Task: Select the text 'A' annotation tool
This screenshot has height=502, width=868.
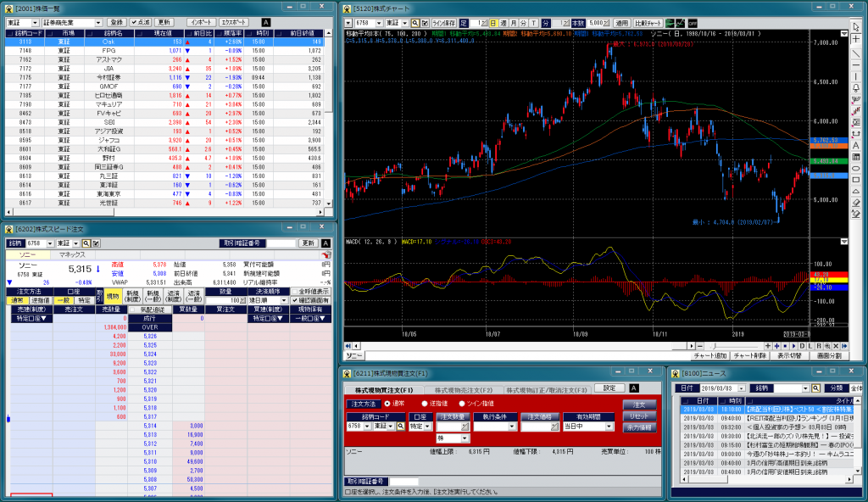Action: click(x=856, y=145)
